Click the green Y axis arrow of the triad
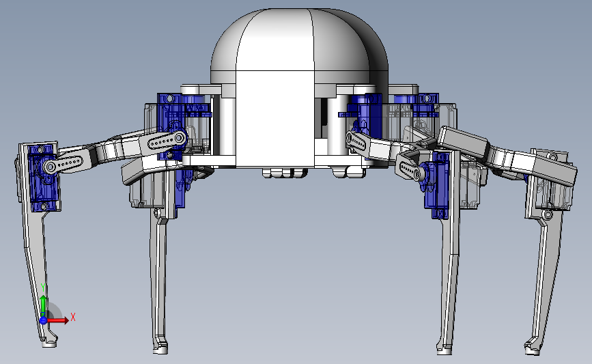The height and width of the screenshot is (364, 592). click(44, 305)
